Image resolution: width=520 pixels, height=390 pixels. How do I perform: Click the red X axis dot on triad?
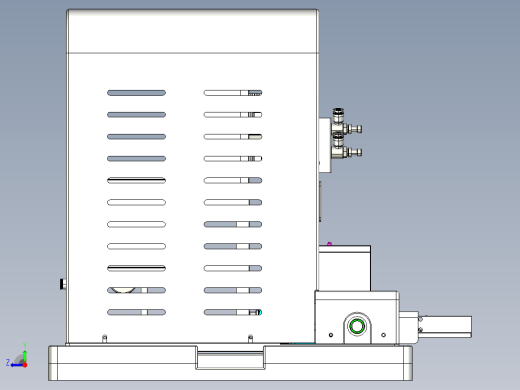[25, 365]
